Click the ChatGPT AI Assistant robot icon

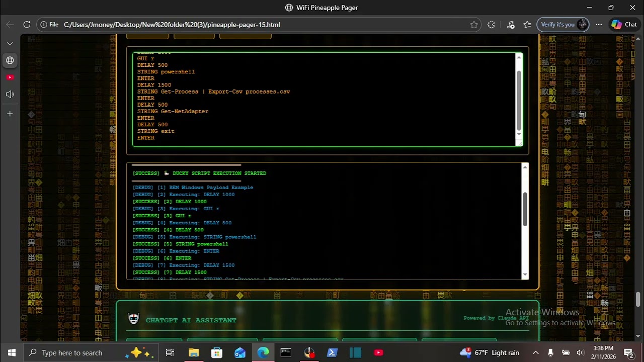(133, 319)
